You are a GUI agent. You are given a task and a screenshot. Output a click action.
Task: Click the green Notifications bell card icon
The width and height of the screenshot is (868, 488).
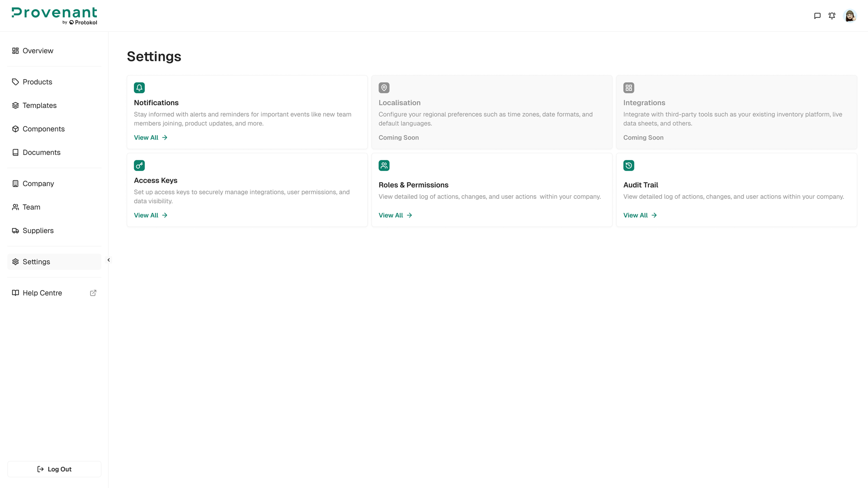(139, 88)
